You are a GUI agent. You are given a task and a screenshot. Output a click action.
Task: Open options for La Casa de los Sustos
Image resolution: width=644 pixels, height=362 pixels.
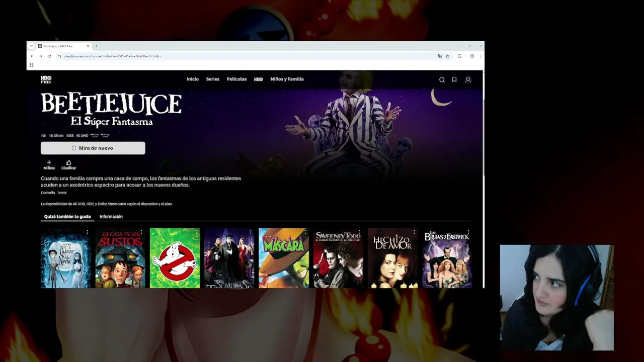click(141, 232)
